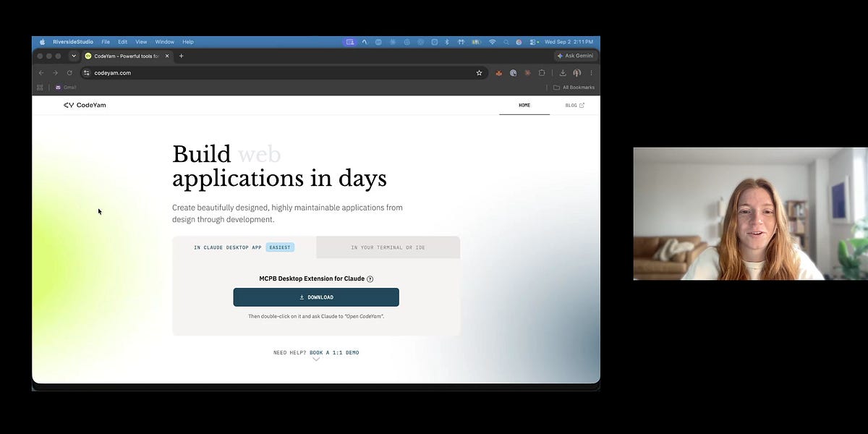Open Chrome three-dot menu

[x=591, y=72]
